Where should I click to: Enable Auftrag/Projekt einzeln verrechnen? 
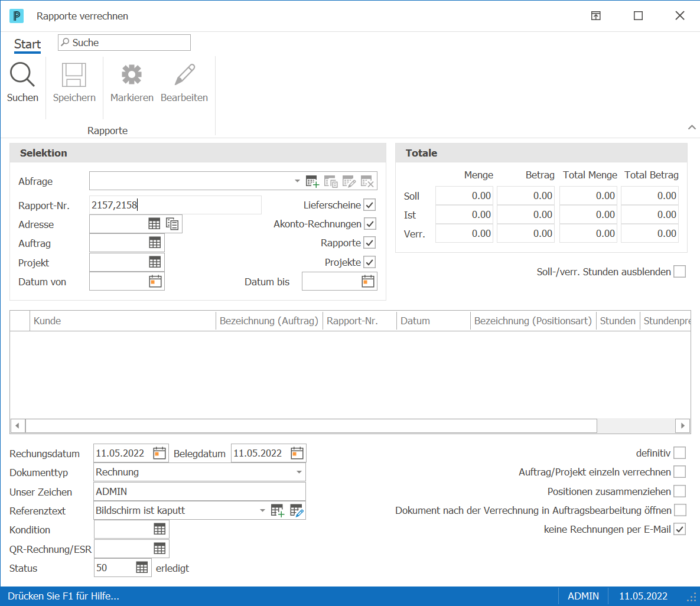679,472
